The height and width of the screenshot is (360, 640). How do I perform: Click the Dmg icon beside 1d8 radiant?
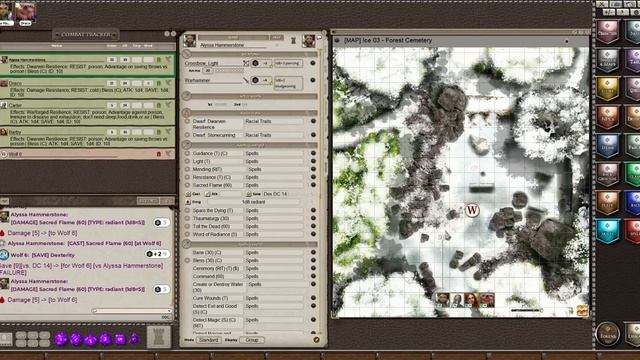coord(188,202)
